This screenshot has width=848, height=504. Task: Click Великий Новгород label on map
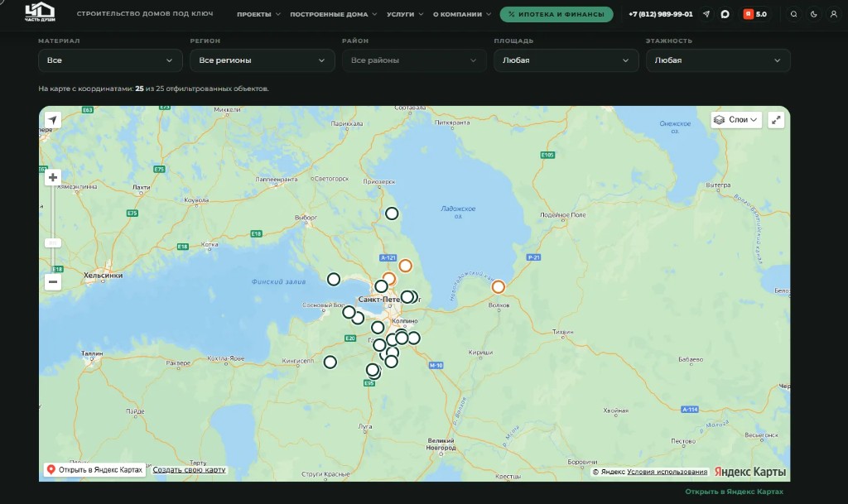pyautogui.click(x=441, y=444)
